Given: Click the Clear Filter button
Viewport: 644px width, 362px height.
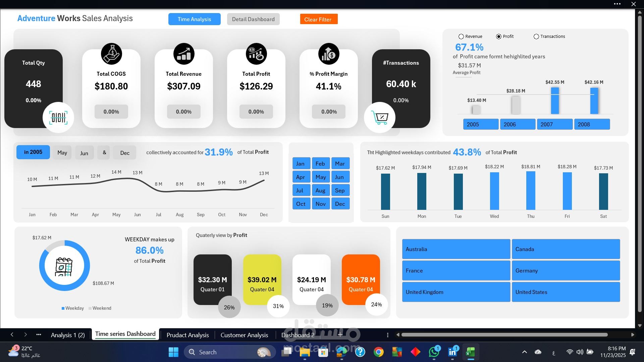Looking at the screenshot, I should coord(319,19).
